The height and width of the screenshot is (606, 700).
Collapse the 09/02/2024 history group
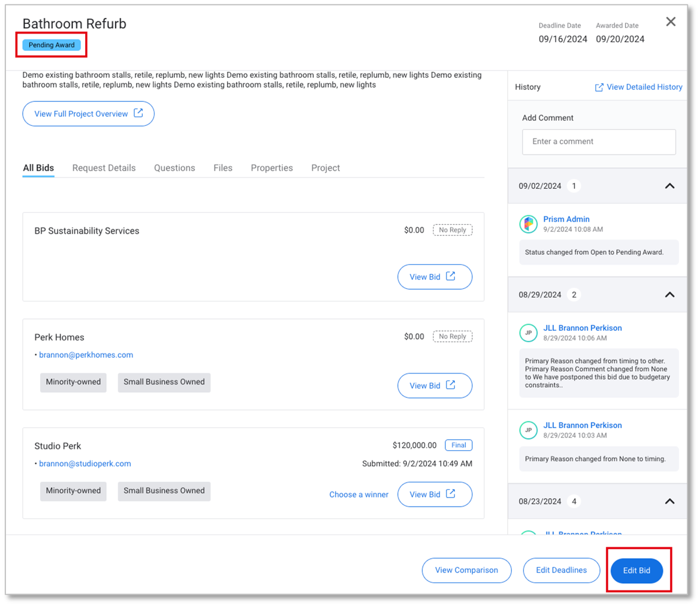(669, 186)
